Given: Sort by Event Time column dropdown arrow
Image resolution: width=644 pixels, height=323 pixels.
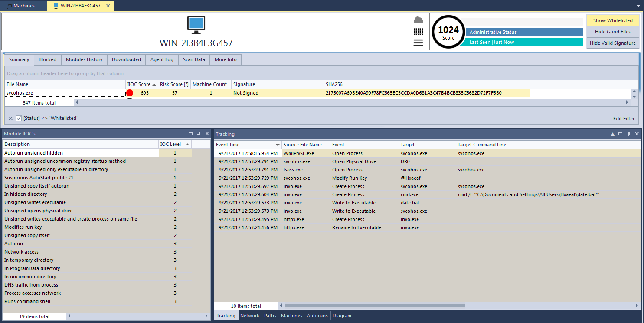Looking at the screenshot, I should pos(278,145).
